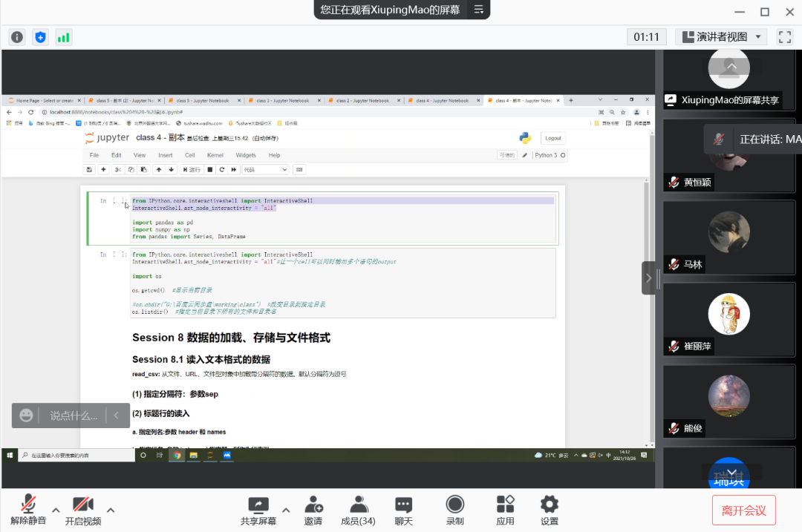The width and height of the screenshot is (802, 532).
Task: Expand share options arrow beside 共享屏幕
Action: point(286,510)
